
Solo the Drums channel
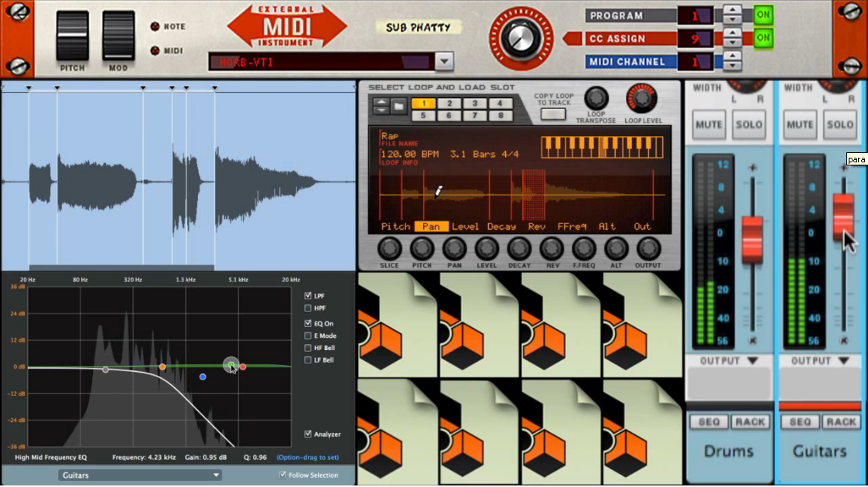point(748,124)
